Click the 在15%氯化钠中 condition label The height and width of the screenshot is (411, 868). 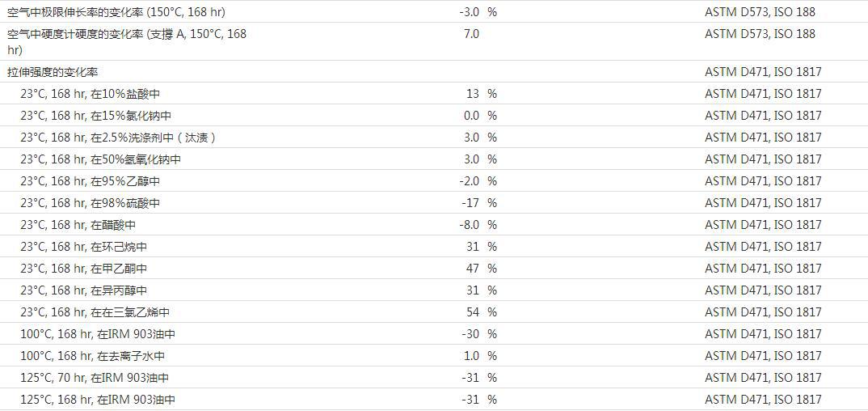95,116
